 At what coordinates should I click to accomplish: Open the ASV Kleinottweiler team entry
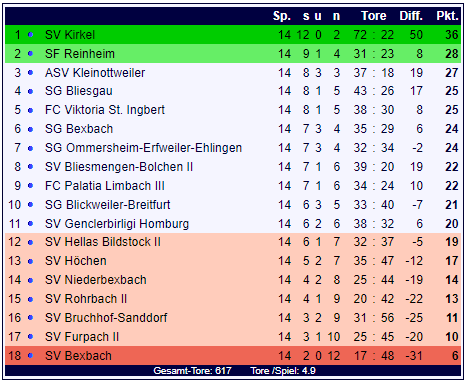point(95,73)
